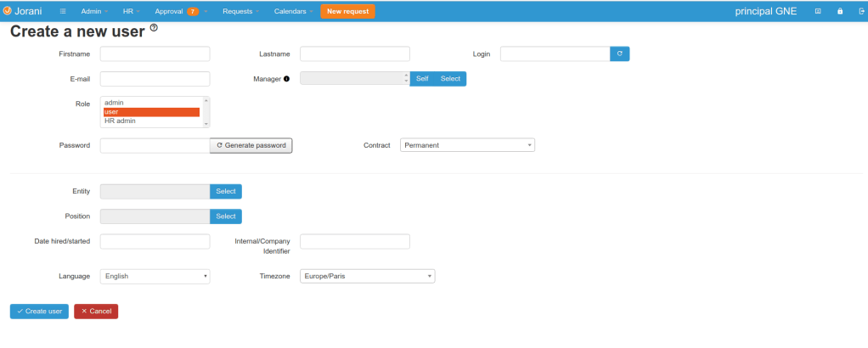Open the Admin menu

pos(93,12)
